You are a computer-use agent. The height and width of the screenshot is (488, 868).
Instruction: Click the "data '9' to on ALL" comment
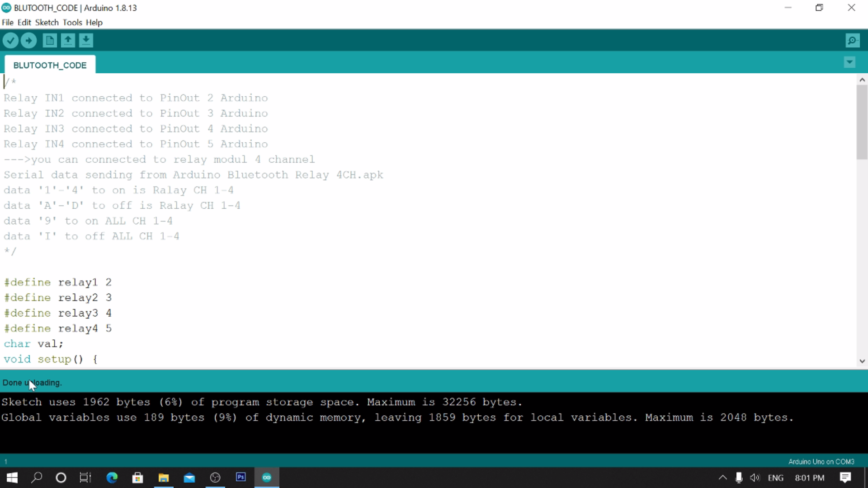[x=88, y=221]
